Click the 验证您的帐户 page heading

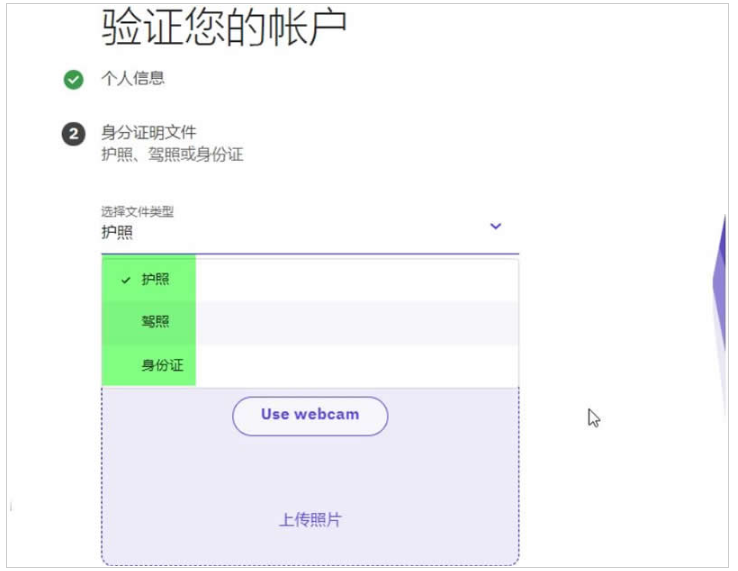coord(224,28)
